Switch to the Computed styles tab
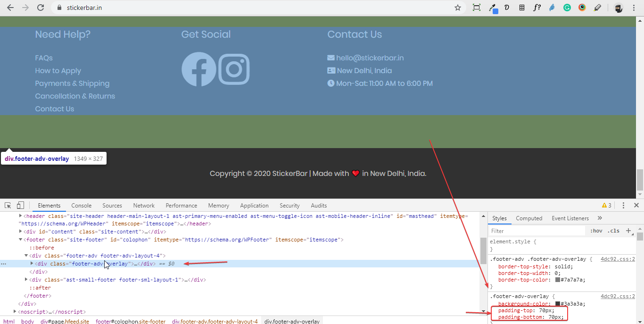This screenshot has height=324, width=644. coord(529,218)
